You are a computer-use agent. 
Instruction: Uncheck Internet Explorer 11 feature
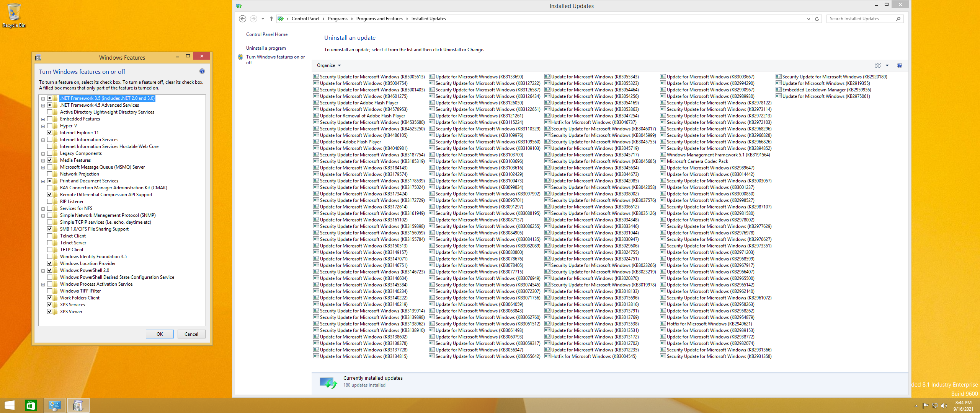(50, 133)
